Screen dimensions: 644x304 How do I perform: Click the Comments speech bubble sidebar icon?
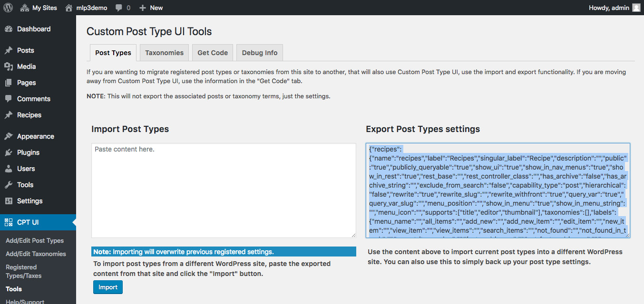(x=9, y=99)
